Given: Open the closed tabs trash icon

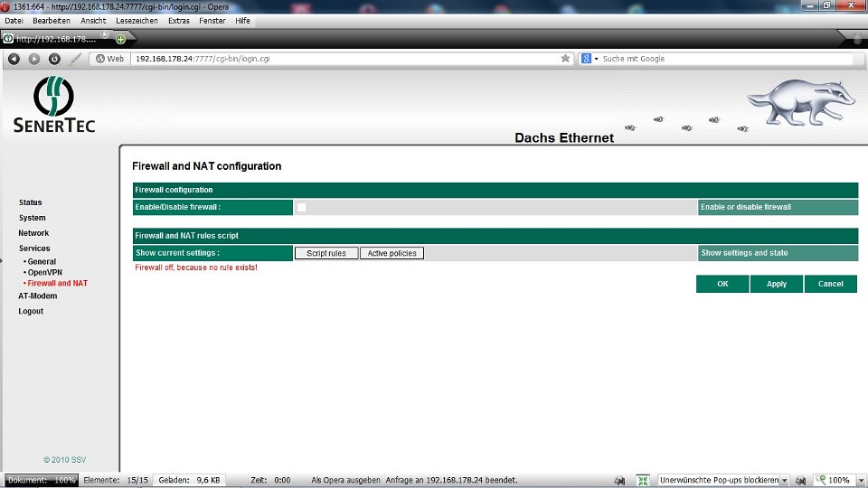Looking at the screenshot, I should [x=856, y=38].
